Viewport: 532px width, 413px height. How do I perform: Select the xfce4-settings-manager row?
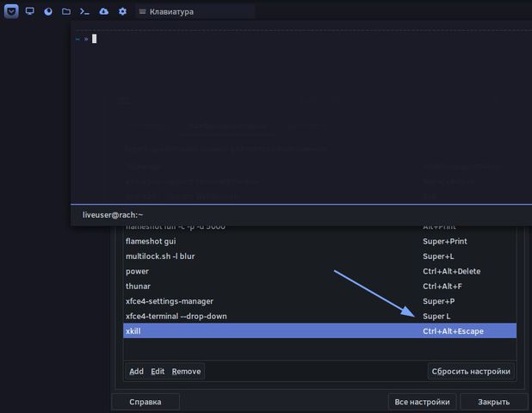319,301
